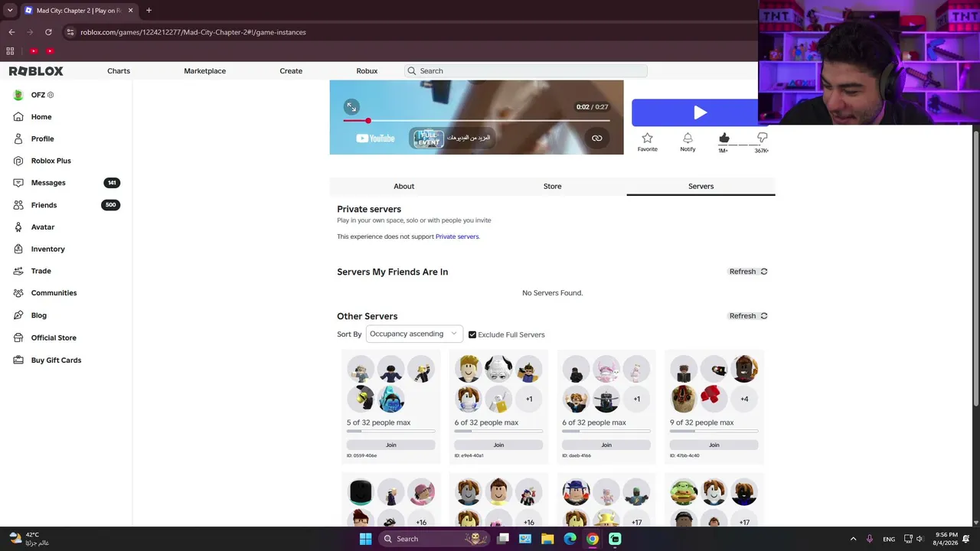
Task: Dislike the game with thumbs down
Action: tap(762, 138)
